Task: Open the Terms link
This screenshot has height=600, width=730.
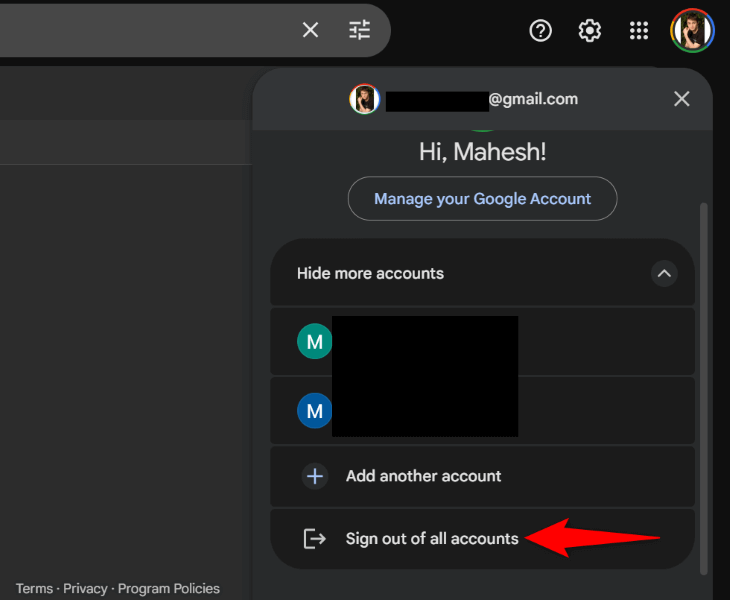Action: (34, 589)
